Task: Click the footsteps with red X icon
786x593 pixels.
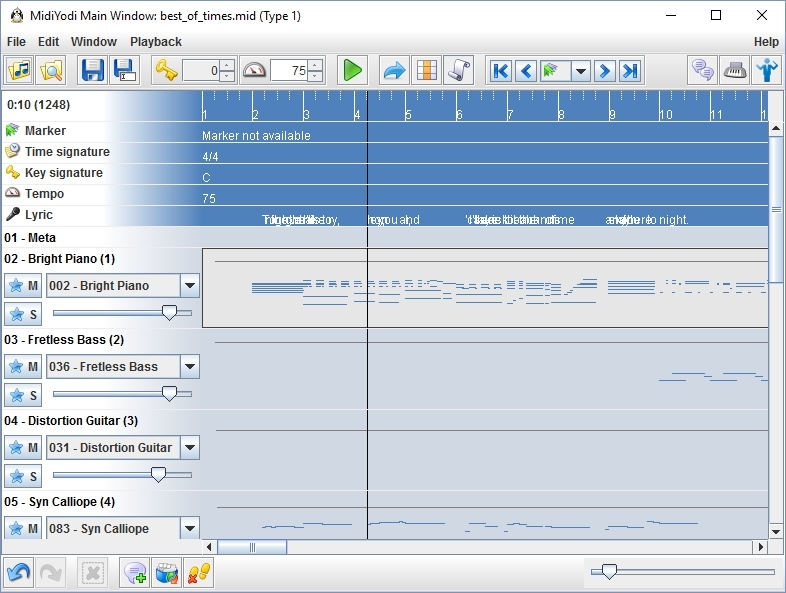Action: [x=199, y=572]
